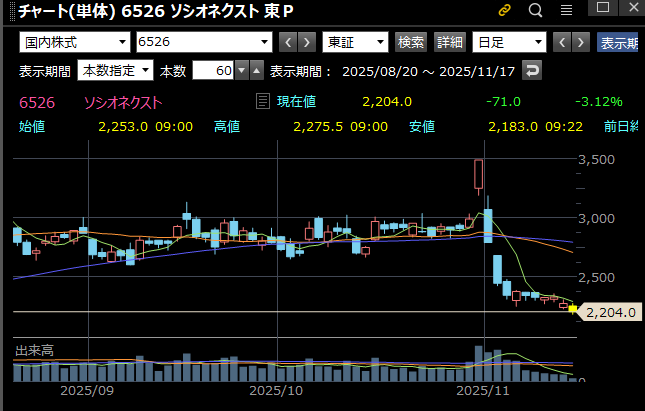Open the 東証 exchange dropdown

coord(357,42)
